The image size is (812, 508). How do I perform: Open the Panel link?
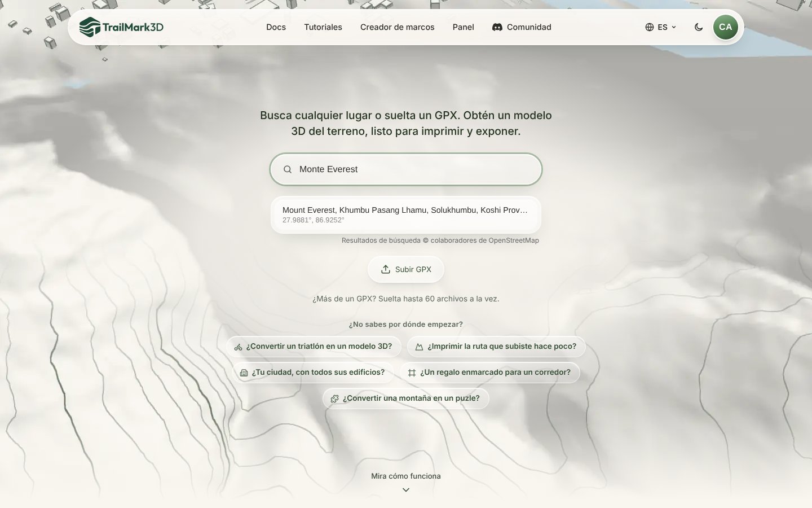tap(464, 27)
